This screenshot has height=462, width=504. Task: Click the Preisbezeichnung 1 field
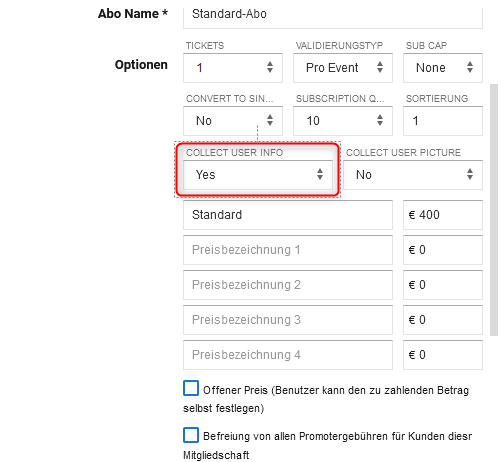coord(288,250)
